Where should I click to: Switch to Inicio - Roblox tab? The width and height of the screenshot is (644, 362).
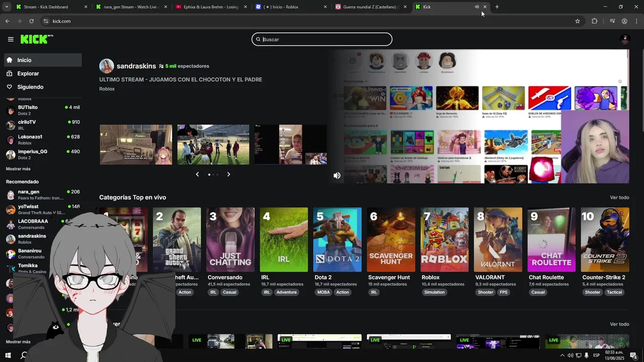click(x=291, y=7)
